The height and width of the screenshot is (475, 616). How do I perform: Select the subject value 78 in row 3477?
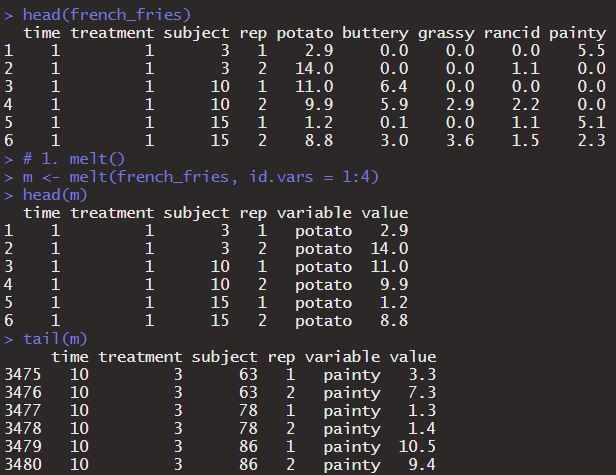tap(248, 411)
